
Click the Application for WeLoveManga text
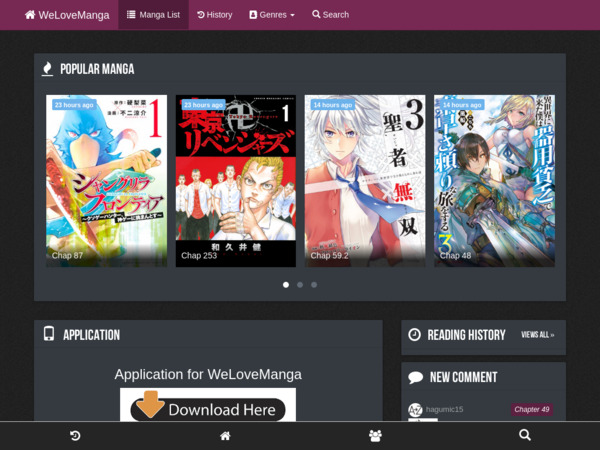pyautogui.click(x=208, y=374)
